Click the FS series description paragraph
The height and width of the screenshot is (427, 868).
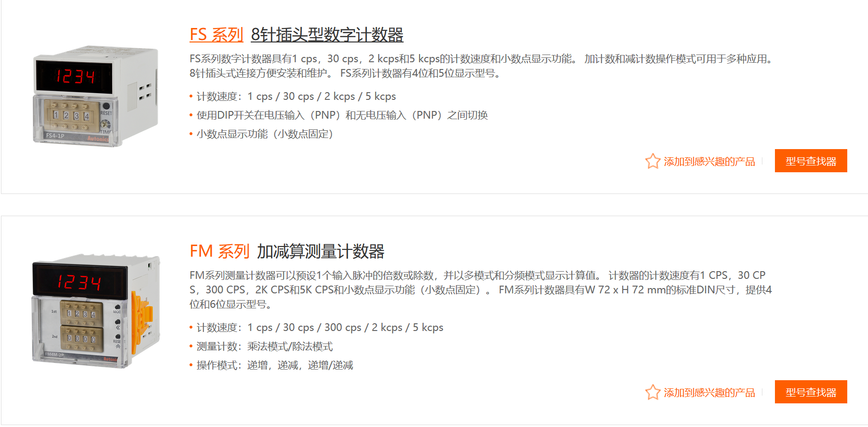[480, 66]
